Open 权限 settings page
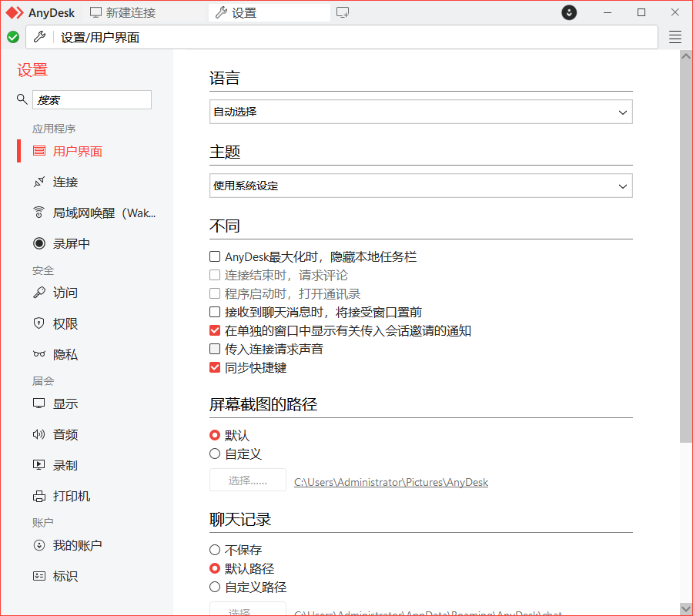 click(x=65, y=323)
